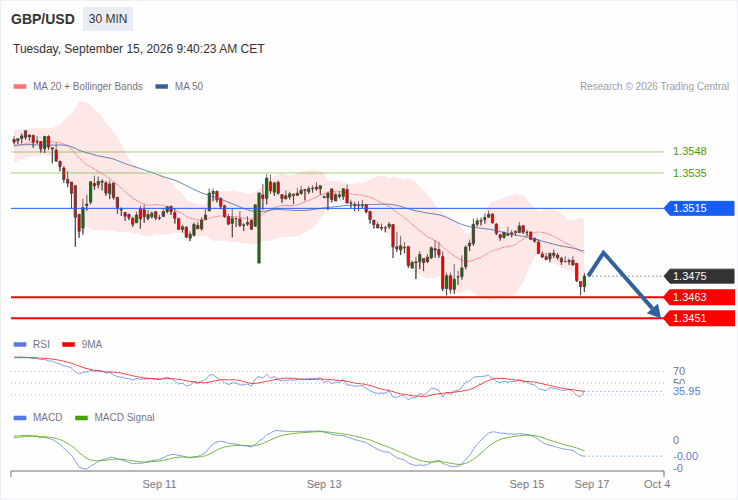Screen dimensions: 738x500
Task: Click the GBP/USD pair title
Action: pyautogui.click(x=43, y=19)
